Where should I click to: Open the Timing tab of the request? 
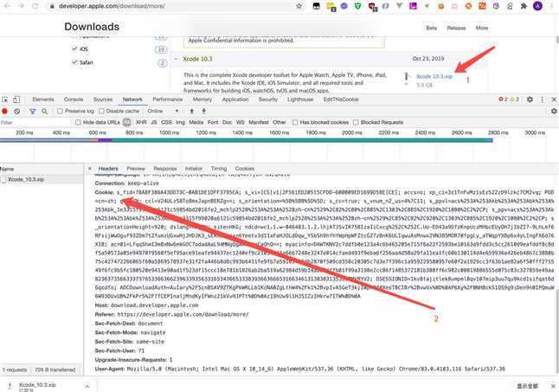coord(219,169)
